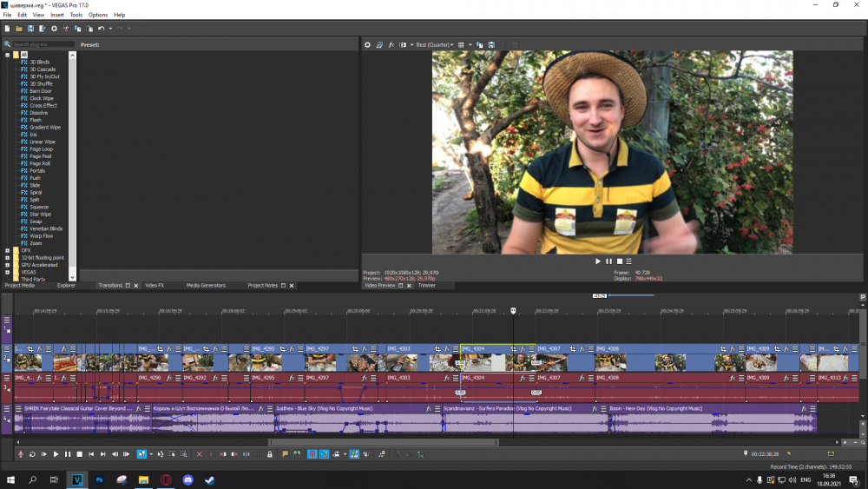Select the Cross Effect transition
This screenshot has height=489, width=868.
43,105
